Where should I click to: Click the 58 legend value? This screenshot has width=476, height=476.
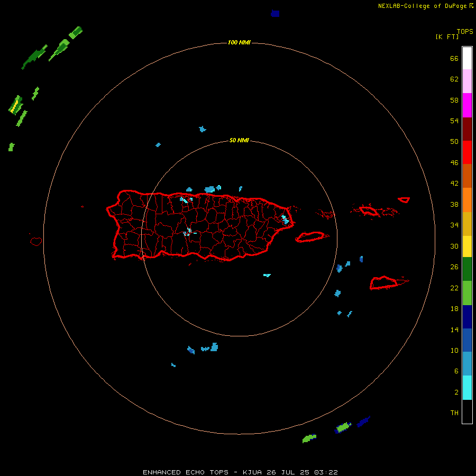(x=454, y=100)
